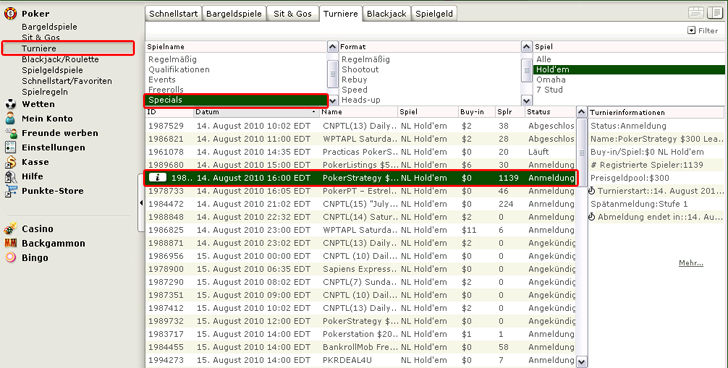
Task: Select Alle in Spiel list
Action: tap(629, 59)
